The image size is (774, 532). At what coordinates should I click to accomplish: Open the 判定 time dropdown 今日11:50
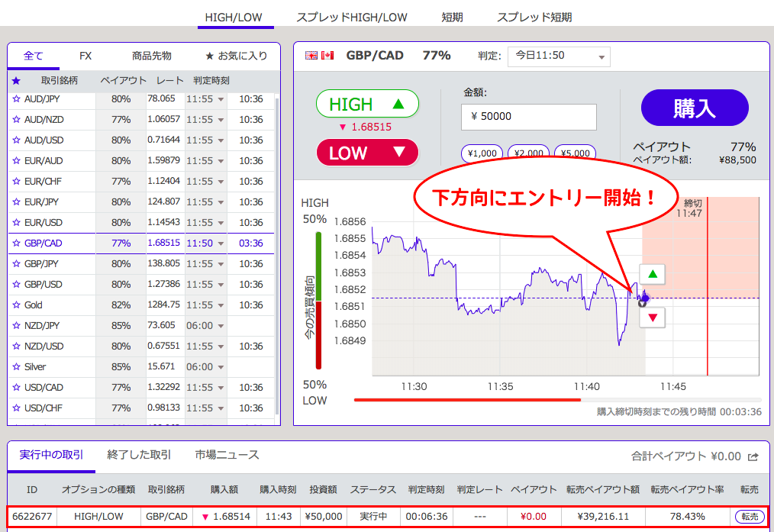click(558, 56)
